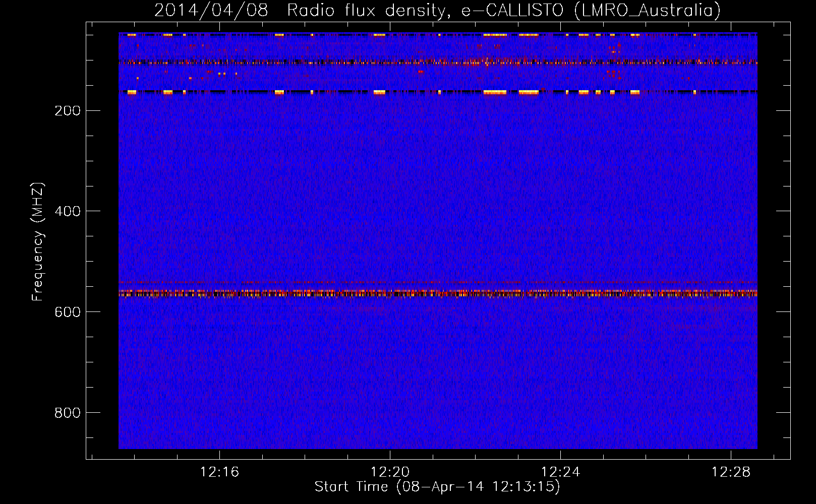
Task: Click the black-yellow dashed band below 200 MHz
Action: click(x=438, y=92)
